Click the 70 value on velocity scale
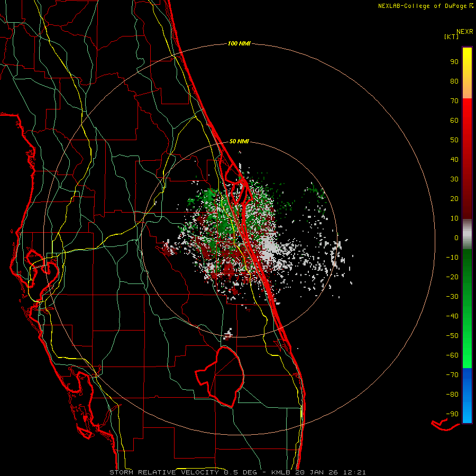 [454, 101]
